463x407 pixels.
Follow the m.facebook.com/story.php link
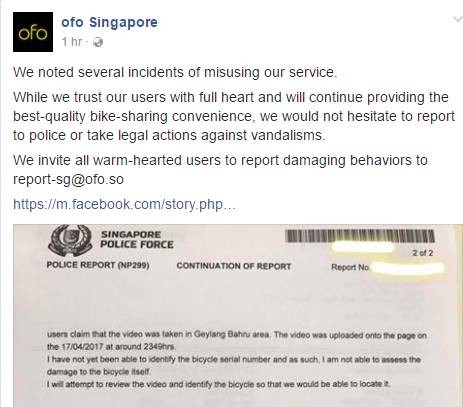124,204
